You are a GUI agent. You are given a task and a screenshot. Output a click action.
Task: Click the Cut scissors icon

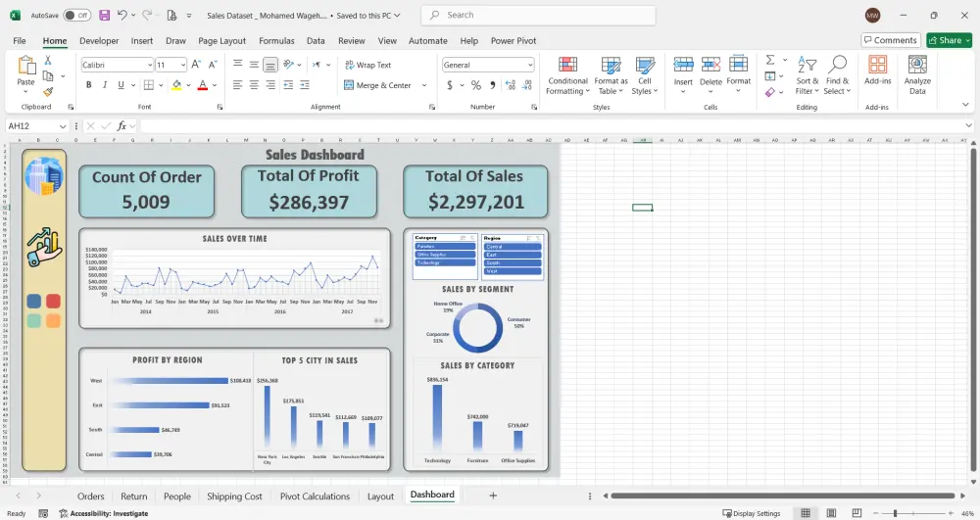click(47, 61)
